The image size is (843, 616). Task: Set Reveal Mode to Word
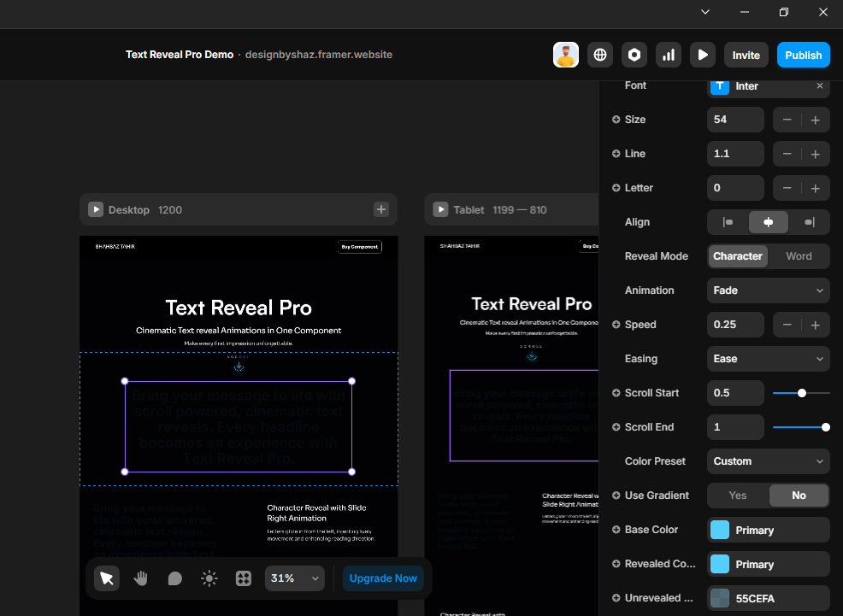(799, 256)
